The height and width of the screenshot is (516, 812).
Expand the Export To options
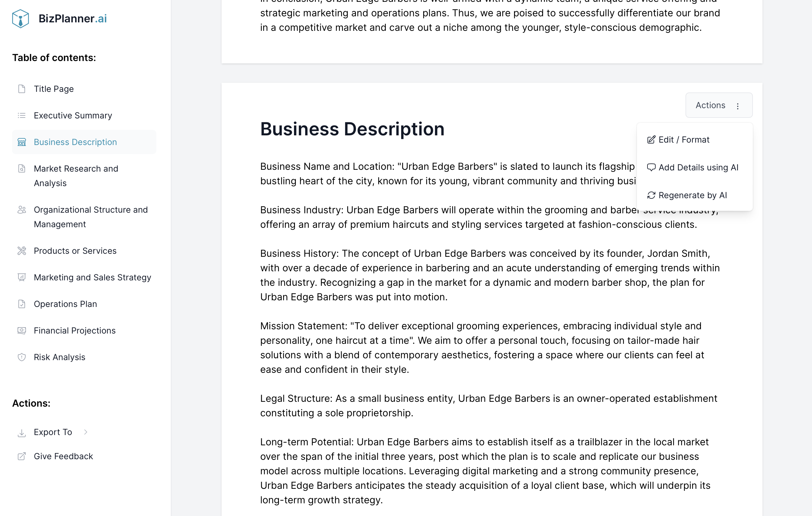[53, 431]
